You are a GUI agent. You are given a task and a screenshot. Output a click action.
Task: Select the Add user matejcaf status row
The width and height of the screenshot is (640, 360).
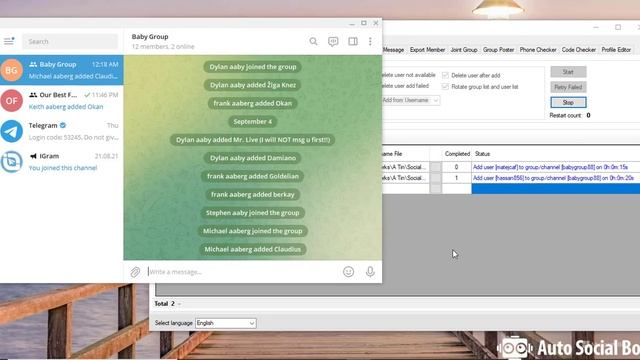tap(556, 167)
